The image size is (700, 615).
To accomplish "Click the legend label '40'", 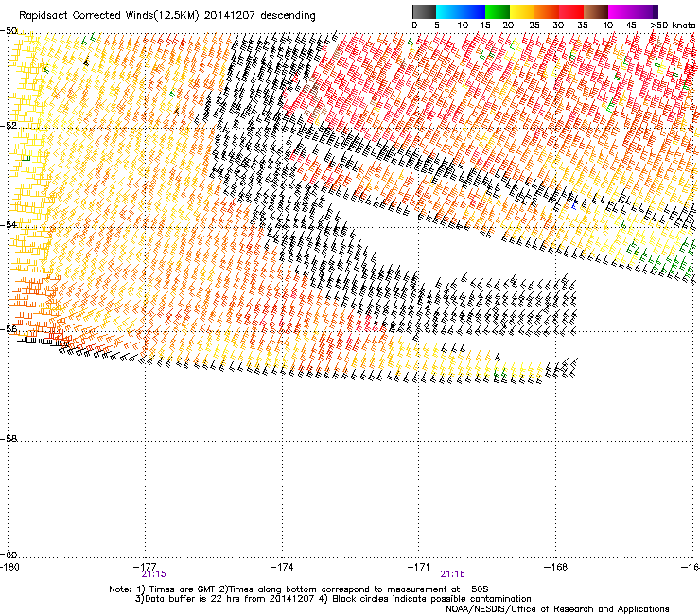I will pos(607,26).
